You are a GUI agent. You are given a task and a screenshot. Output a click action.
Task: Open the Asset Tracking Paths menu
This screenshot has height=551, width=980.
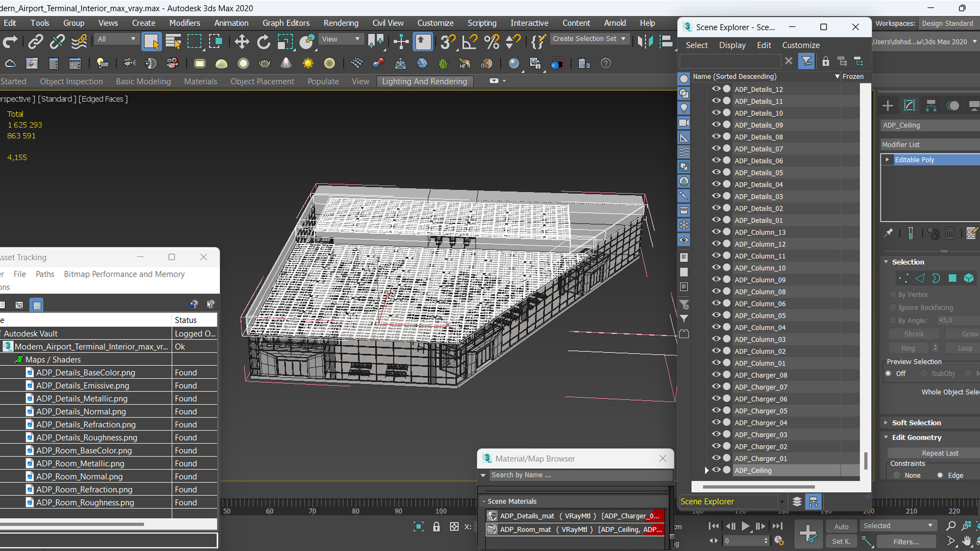click(45, 274)
